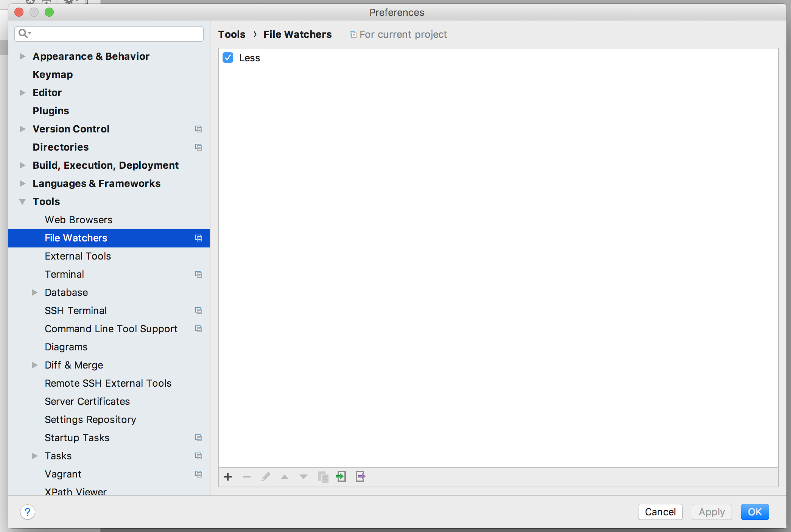The height and width of the screenshot is (532, 791).
Task: Click the Tools breadcrumb label
Action: [232, 34]
